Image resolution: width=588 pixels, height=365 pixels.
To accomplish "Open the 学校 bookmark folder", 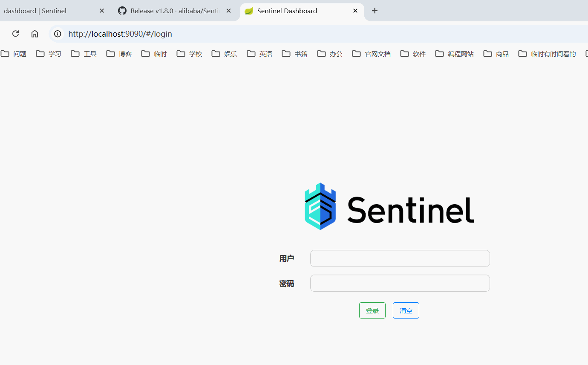I will pyautogui.click(x=190, y=54).
